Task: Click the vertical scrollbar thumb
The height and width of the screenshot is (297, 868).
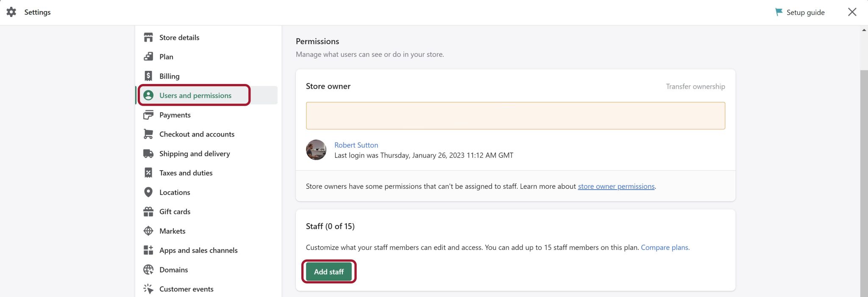Action: point(864,182)
